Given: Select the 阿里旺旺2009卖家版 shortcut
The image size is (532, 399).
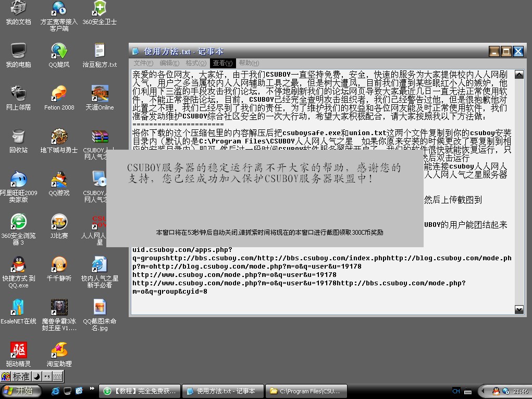Looking at the screenshot, I should (18, 187).
